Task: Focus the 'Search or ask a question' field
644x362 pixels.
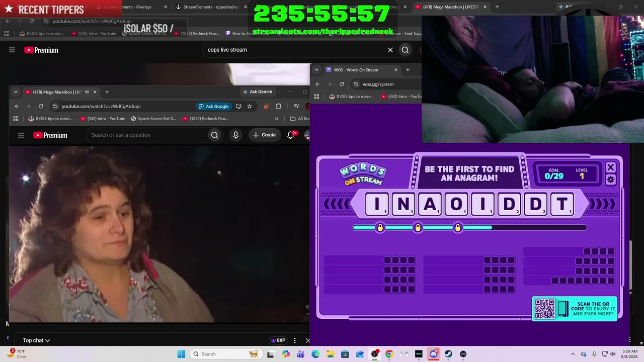Action: point(147,135)
